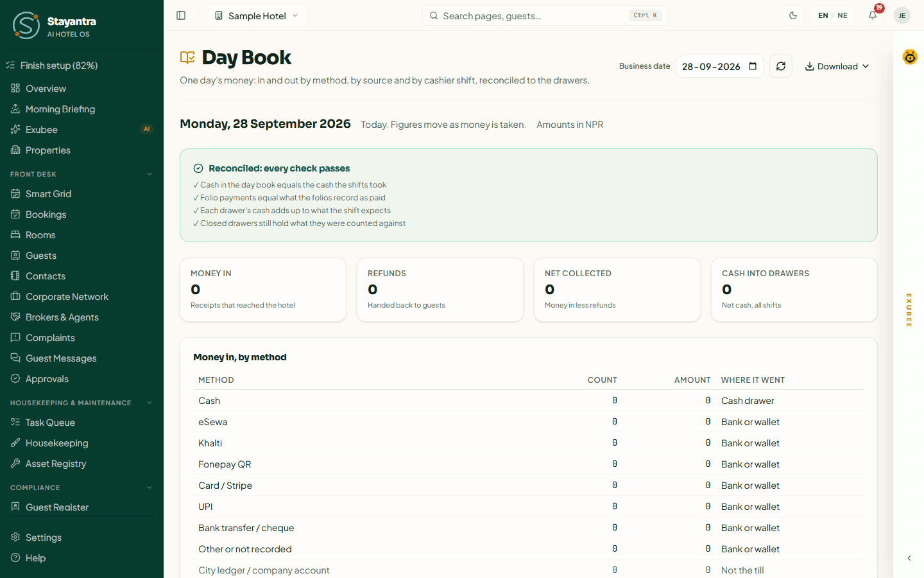The image size is (924, 578).
Task: Open Overview in the sidebar
Action: 81,89
